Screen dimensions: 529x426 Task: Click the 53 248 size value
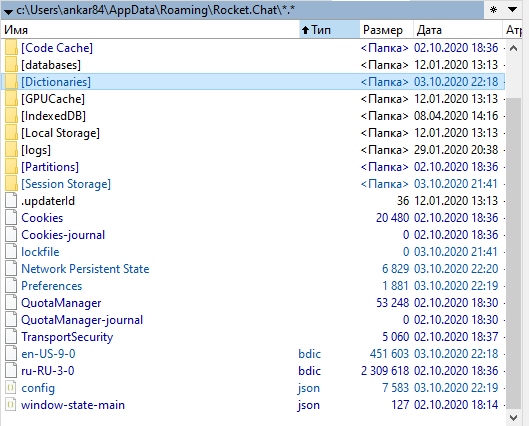pyautogui.click(x=393, y=303)
